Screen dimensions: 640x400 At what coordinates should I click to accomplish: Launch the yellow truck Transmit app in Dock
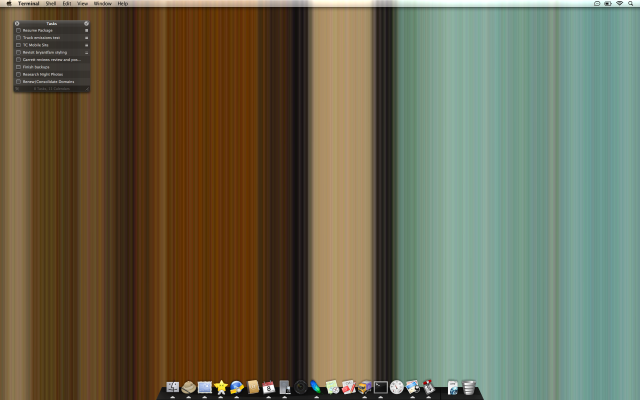(x=364, y=387)
